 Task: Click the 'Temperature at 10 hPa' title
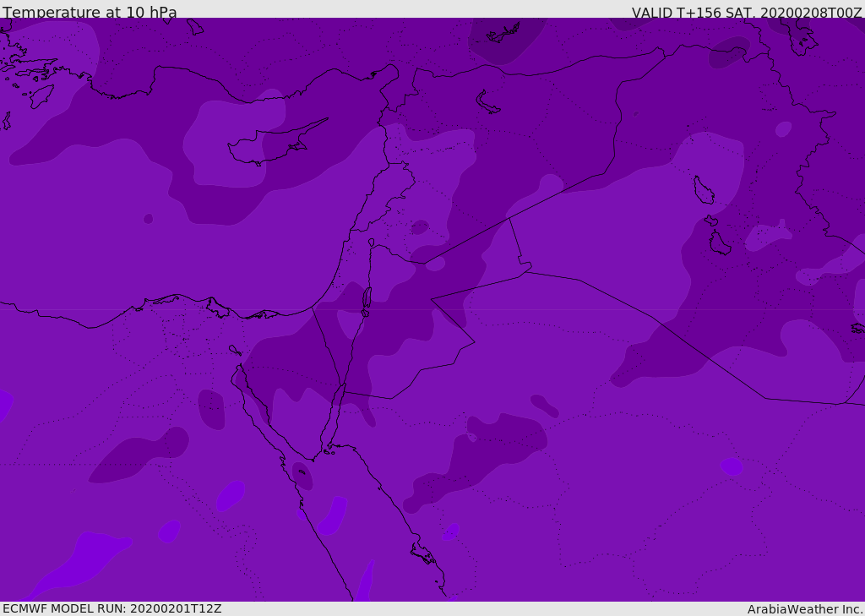(90, 13)
